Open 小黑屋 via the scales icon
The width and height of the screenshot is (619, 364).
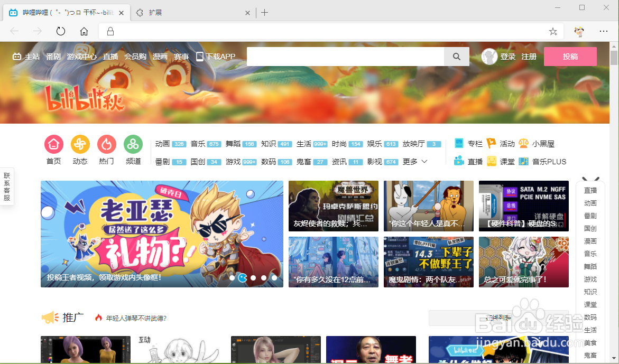[525, 143]
